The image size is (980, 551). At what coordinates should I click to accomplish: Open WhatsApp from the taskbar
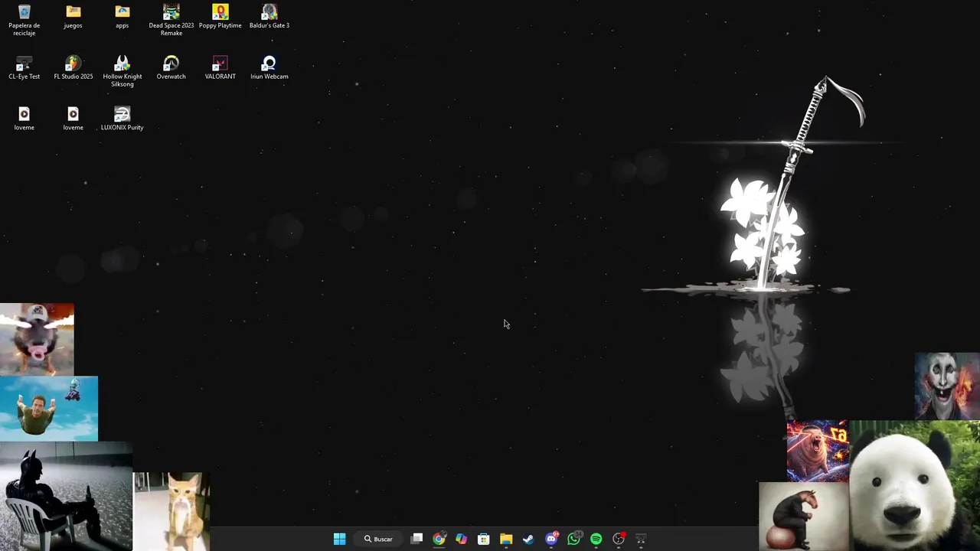tap(573, 540)
